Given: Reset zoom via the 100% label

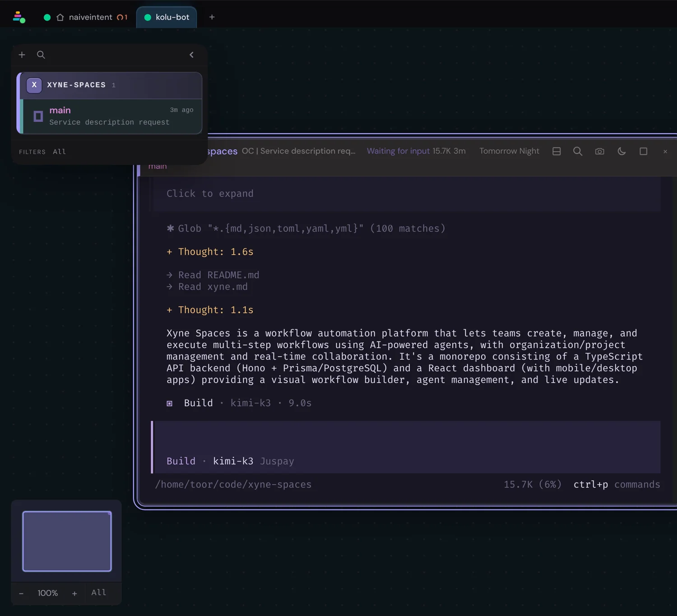Looking at the screenshot, I should pyautogui.click(x=47, y=593).
